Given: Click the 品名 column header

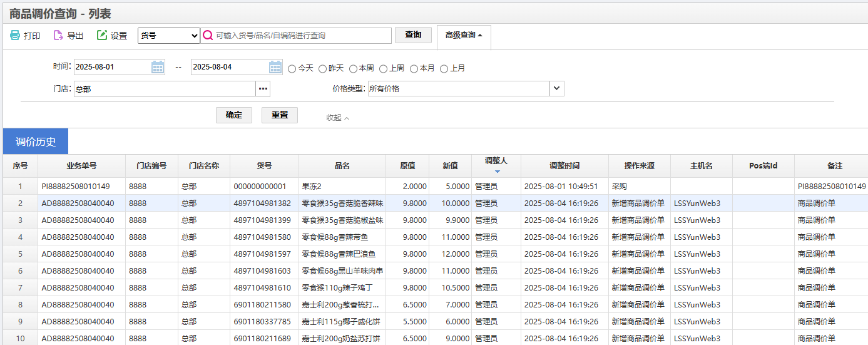Looking at the screenshot, I should 342,166.
